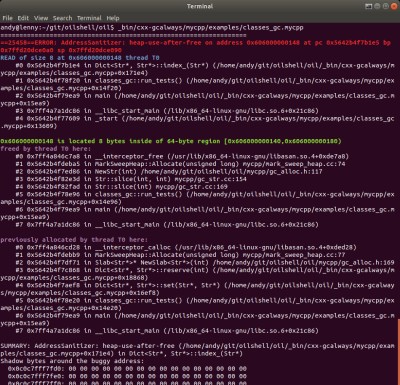Click the mark_sweep_heap.cc:77 reference

pyautogui.click(x=294, y=255)
